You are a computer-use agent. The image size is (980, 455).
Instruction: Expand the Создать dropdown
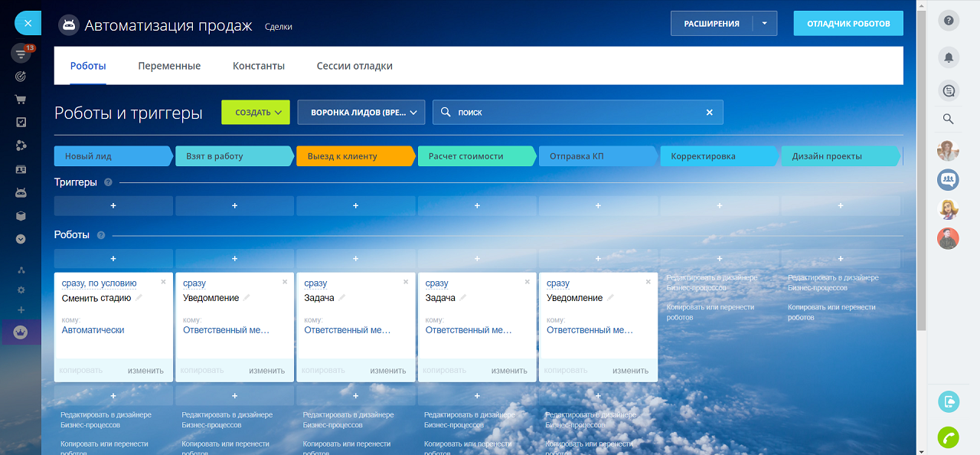256,113
